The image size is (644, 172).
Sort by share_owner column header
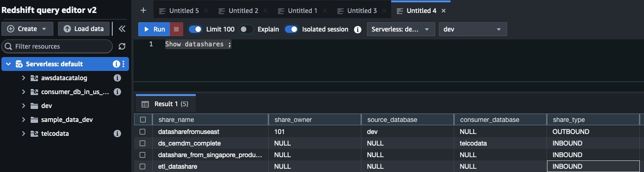click(x=315, y=120)
